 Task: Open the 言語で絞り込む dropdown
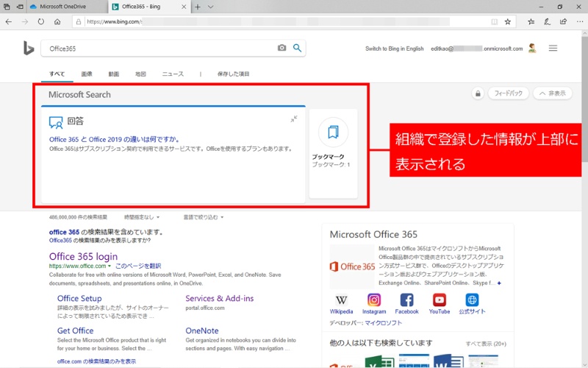tap(204, 217)
